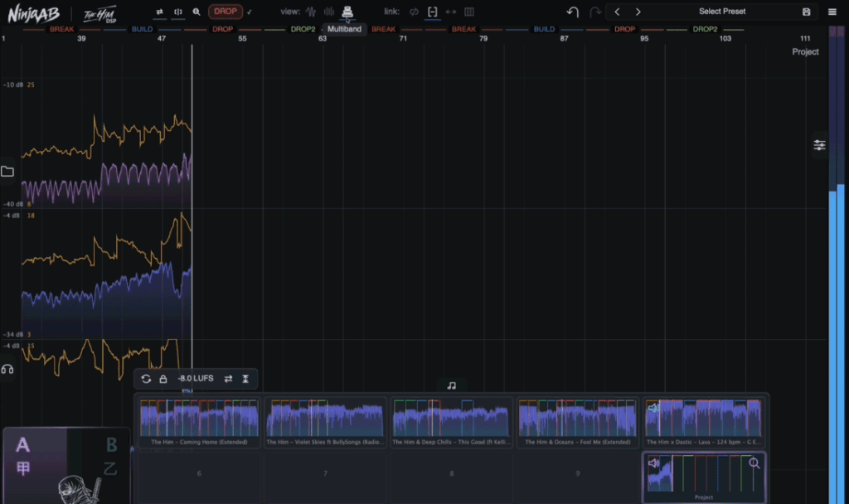Click the NinjaAB logo
This screenshot has height=504, width=849.
click(x=33, y=13)
